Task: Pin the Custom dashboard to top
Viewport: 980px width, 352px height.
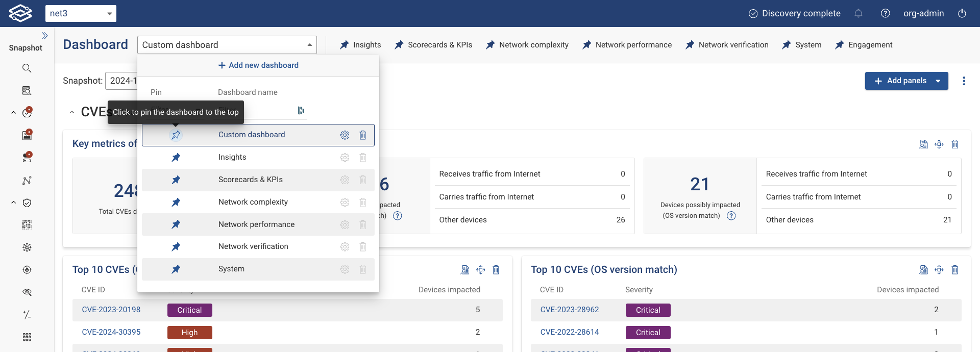Action: click(176, 135)
